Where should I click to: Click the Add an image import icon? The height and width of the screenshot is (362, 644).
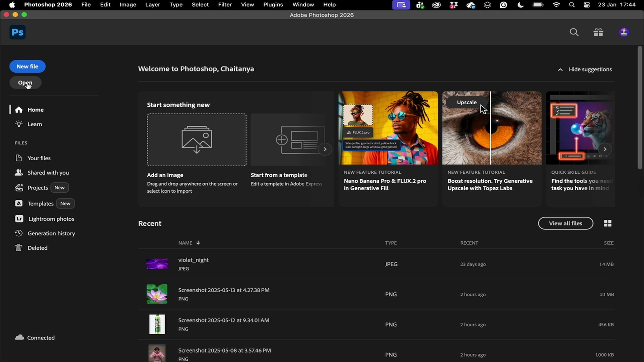(197, 139)
